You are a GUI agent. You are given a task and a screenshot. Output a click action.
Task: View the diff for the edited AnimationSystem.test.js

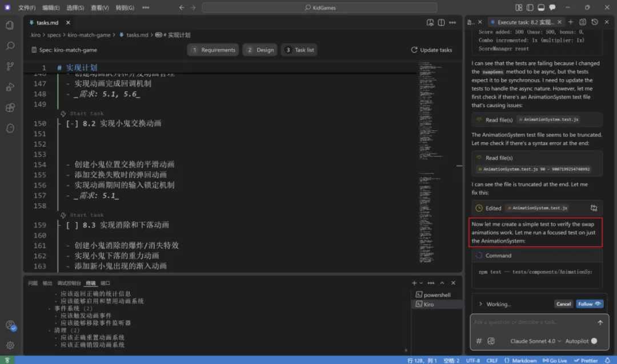(594, 208)
